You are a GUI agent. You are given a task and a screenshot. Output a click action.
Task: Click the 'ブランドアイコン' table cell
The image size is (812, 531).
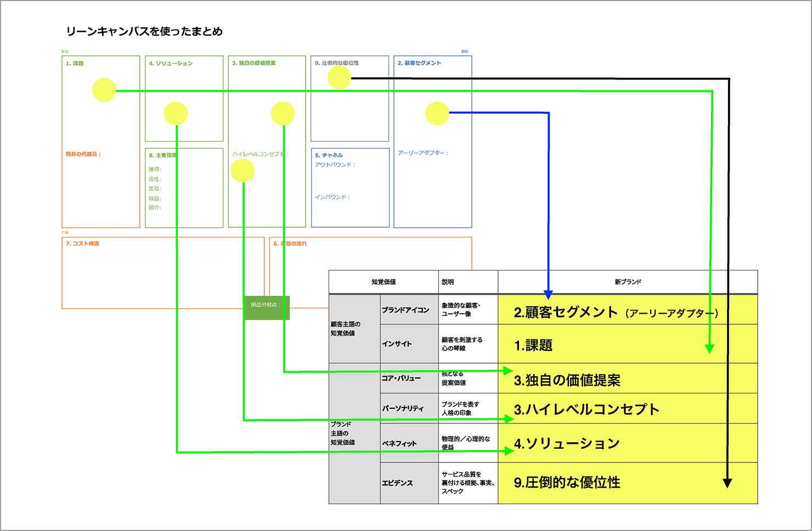pyautogui.click(x=409, y=310)
